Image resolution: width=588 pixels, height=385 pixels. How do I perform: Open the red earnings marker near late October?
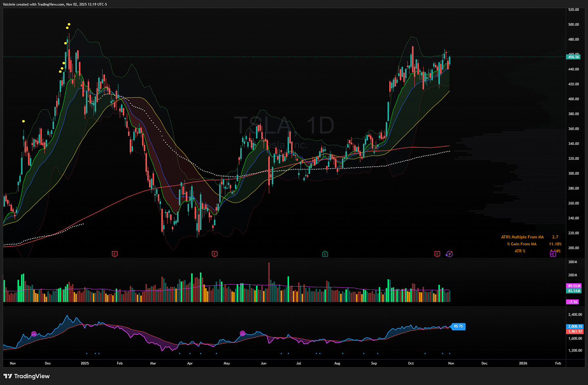(x=437, y=254)
